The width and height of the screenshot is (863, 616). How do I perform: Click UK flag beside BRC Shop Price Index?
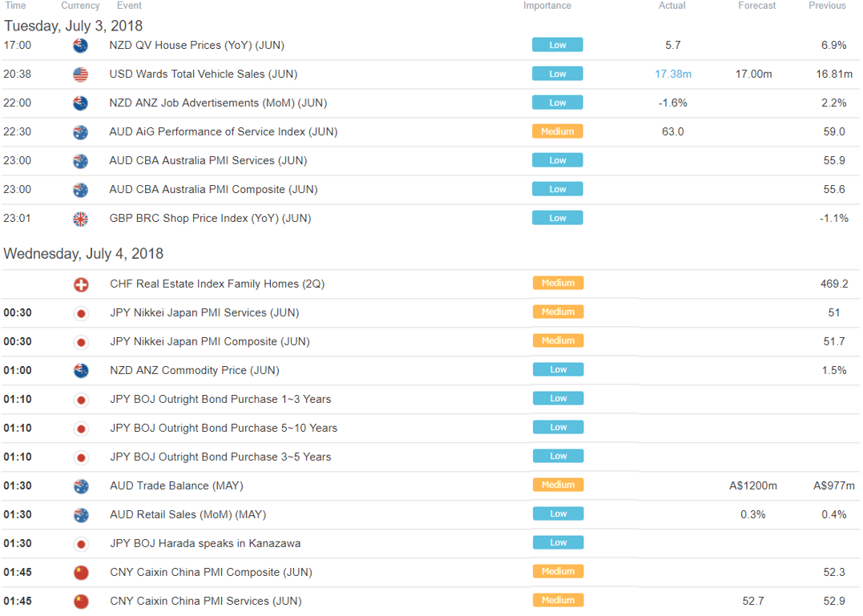click(80, 219)
